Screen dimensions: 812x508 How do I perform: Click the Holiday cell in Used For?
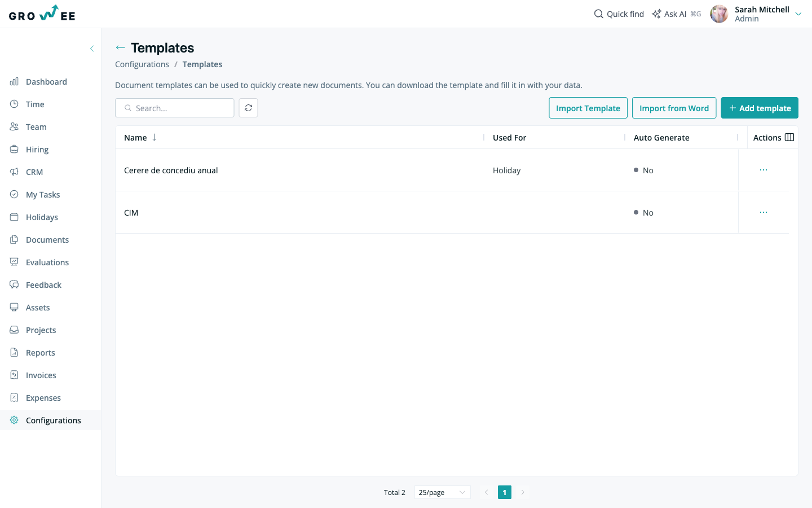coord(506,170)
